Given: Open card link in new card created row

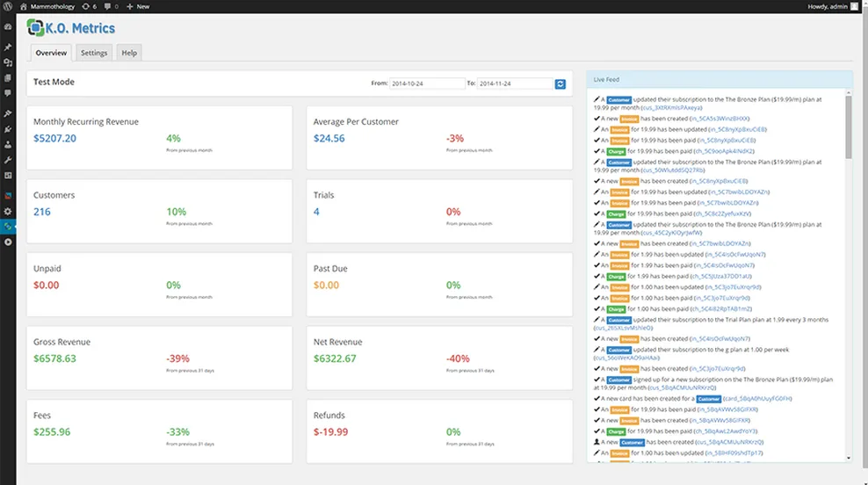Looking at the screenshot, I should click(x=757, y=399).
